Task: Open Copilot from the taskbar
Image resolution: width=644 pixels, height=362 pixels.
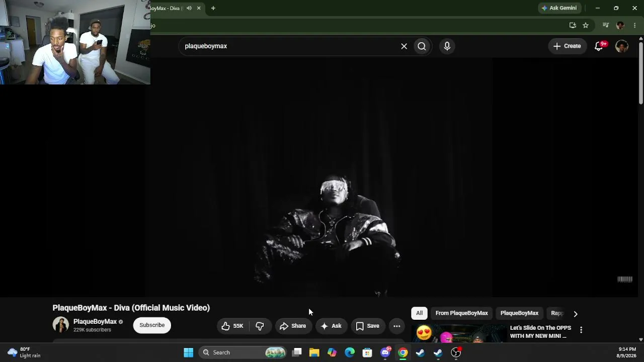Action: (332, 352)
